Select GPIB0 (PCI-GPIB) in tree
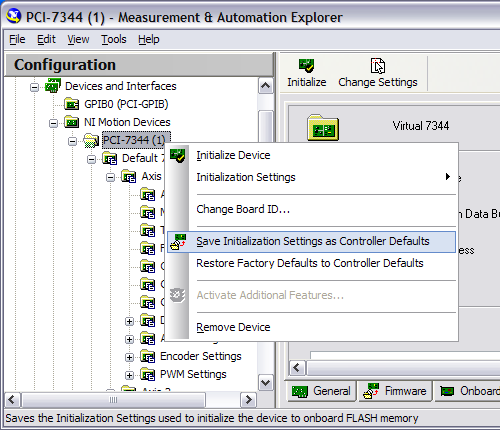 click(x=126, y=104)
